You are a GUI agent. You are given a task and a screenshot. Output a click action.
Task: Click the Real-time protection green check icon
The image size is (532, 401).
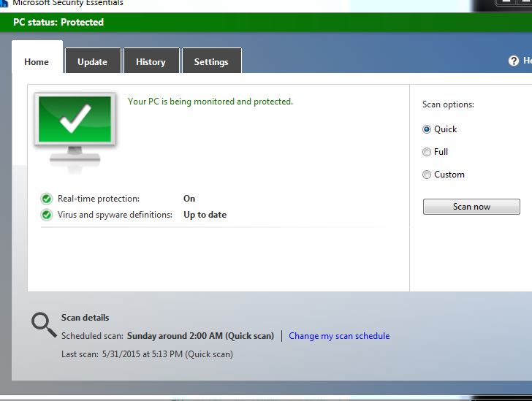47,199
